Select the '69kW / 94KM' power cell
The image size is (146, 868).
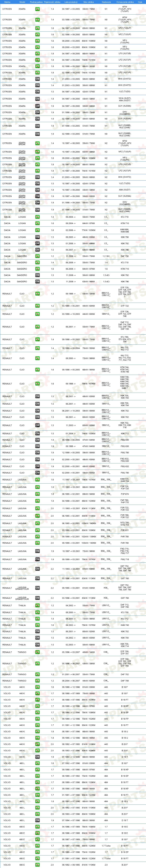(x=89, y=494)
